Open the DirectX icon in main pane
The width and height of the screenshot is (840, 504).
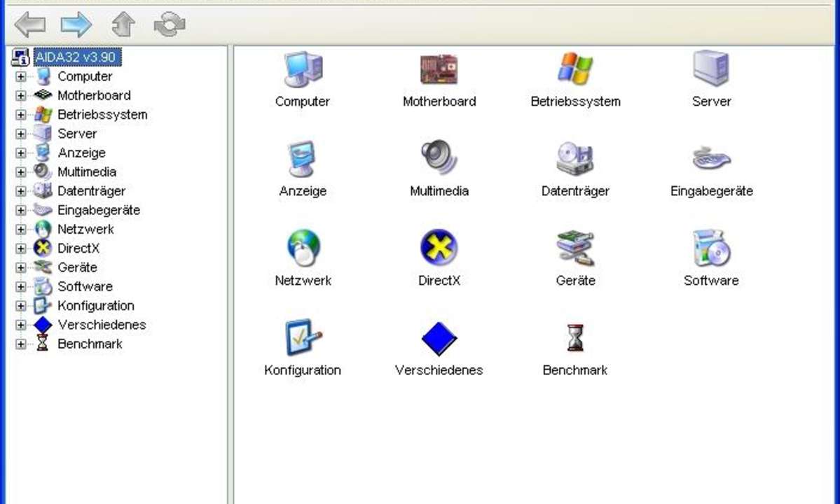click(x=439, y=247)
